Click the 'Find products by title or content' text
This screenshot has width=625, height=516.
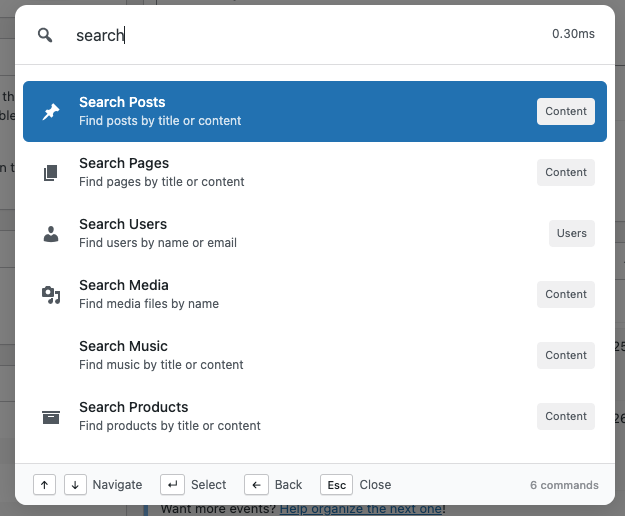(x=170, y=426)
